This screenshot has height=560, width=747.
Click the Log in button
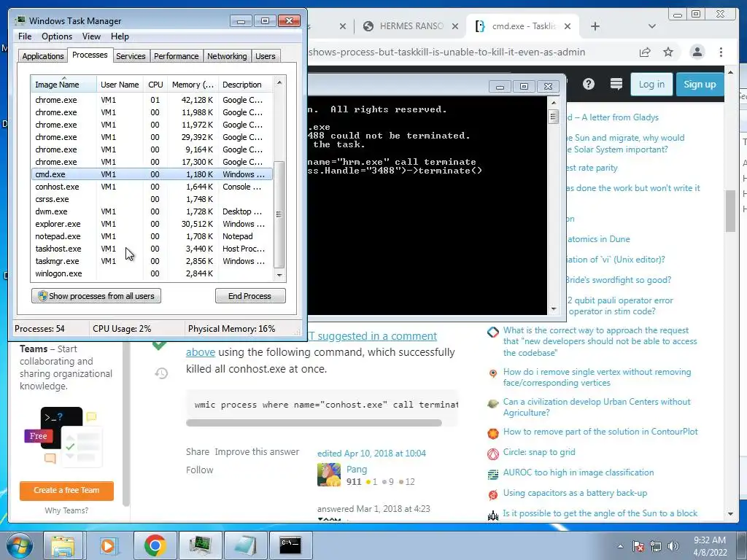[x=651, y=85]
